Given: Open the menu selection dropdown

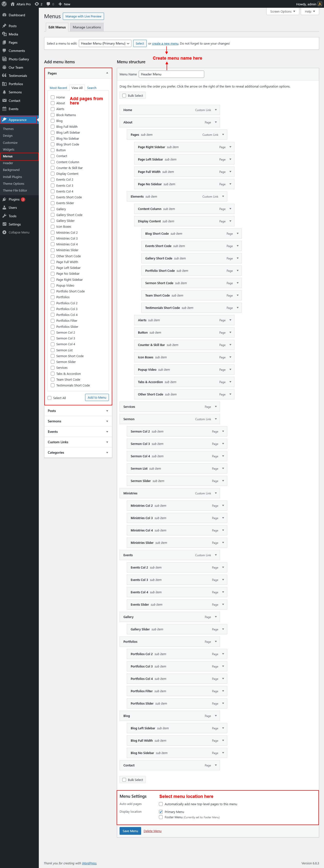Looking at the screenshot, I should click(x=105, y=43).
